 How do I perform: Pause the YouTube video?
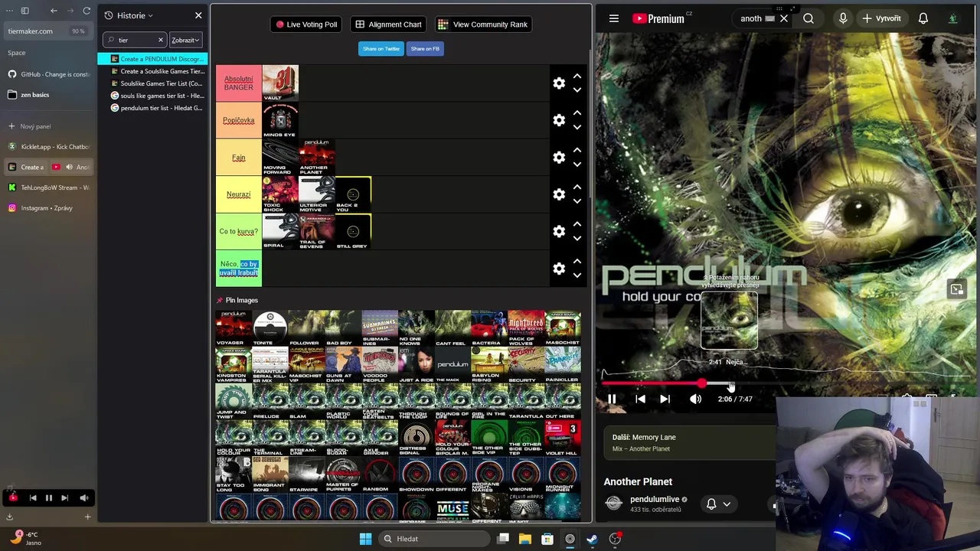tap(612, 399)
